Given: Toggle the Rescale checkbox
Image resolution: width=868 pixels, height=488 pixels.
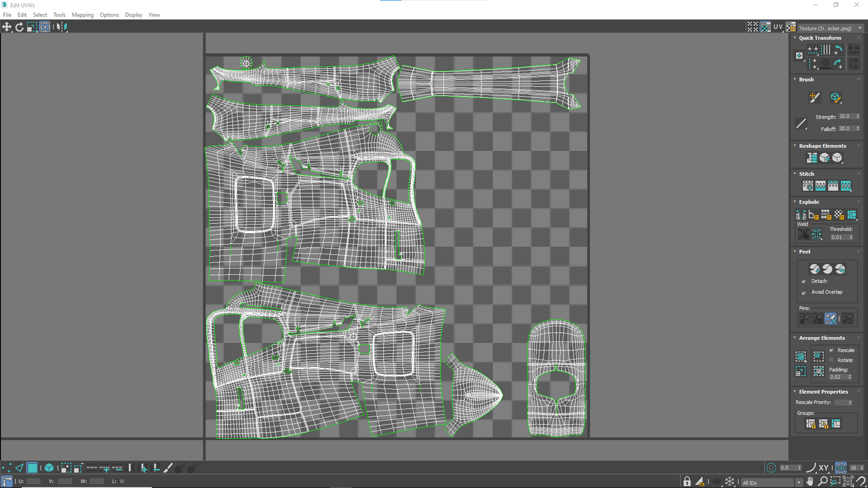Looking at the screenshot, I should coord(832,350).
